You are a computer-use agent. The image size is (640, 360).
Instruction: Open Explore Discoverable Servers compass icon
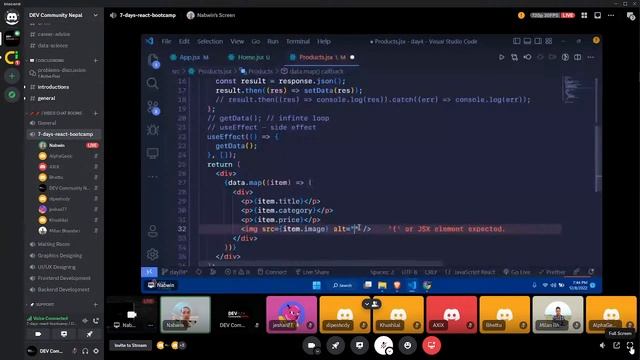tap(12, 95)
